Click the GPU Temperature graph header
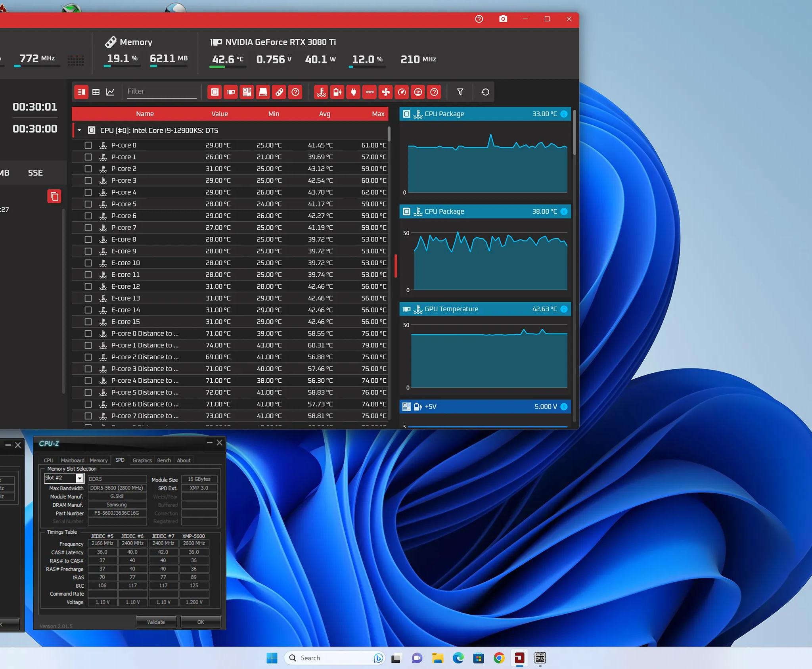Screen dimensions: 812x669 pyautogui.click(x=485, y=309)
